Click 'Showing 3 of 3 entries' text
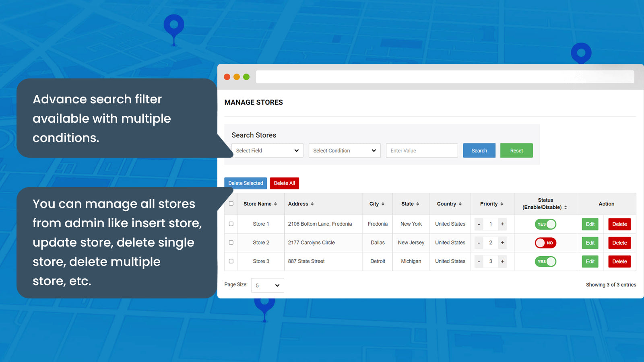The image size is (644, 362). 611,285
